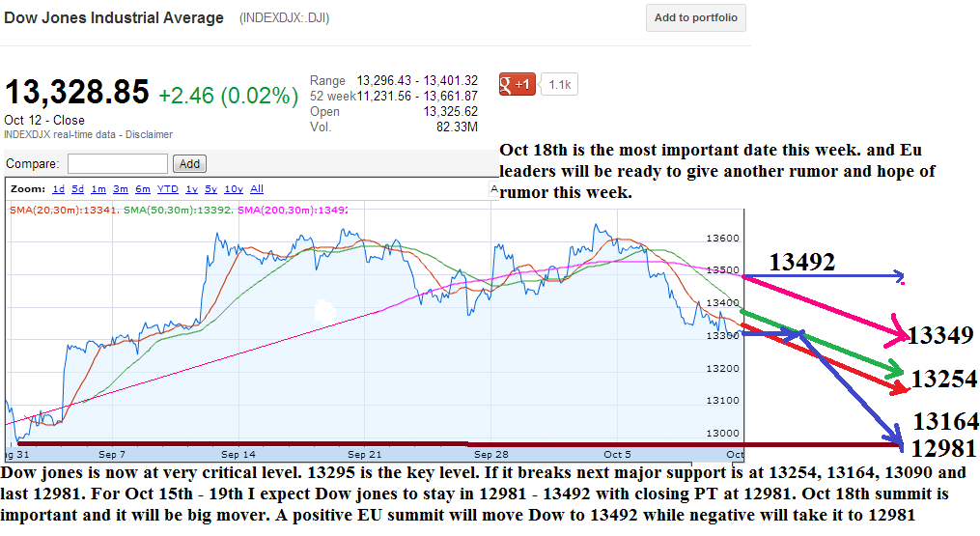
Task: Click the +2.46 (0.02%) change value
Action: pyautogui.click(x=228, y=96)
